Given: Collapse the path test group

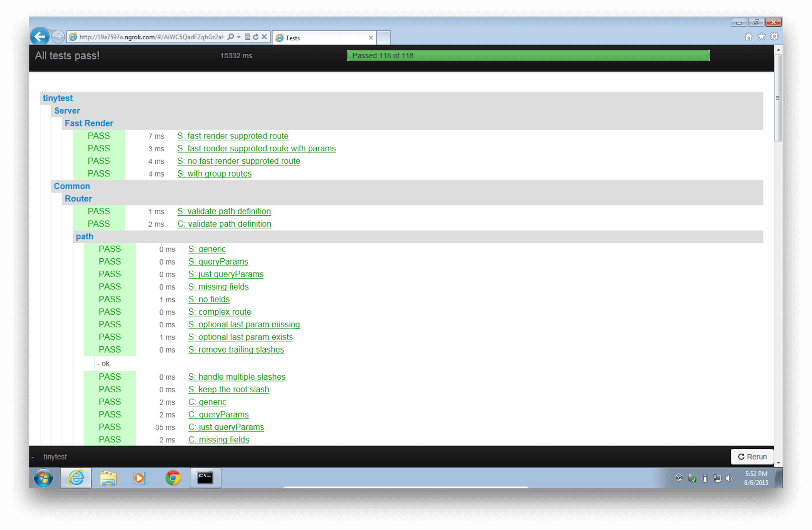Looking at the screenshot, I should pos(84,236).
